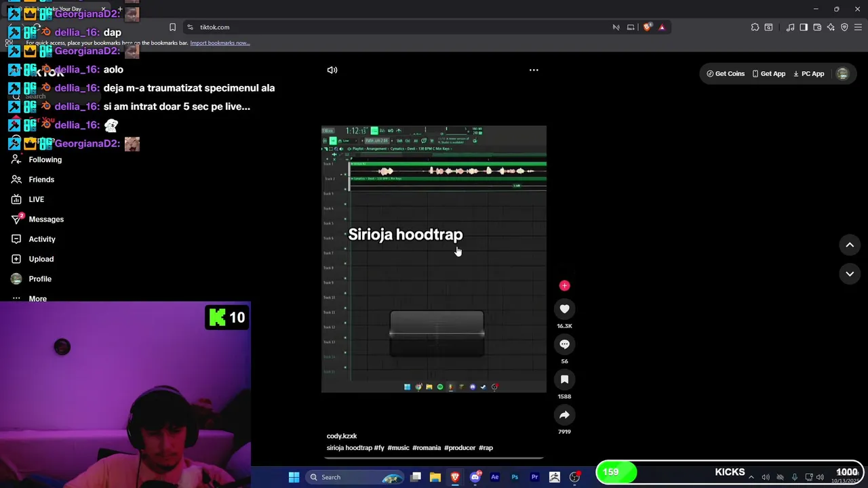This screenshot has height=488, width=868.
Task: Open Brave Leo AI sparkle icon
Action: 831,27
